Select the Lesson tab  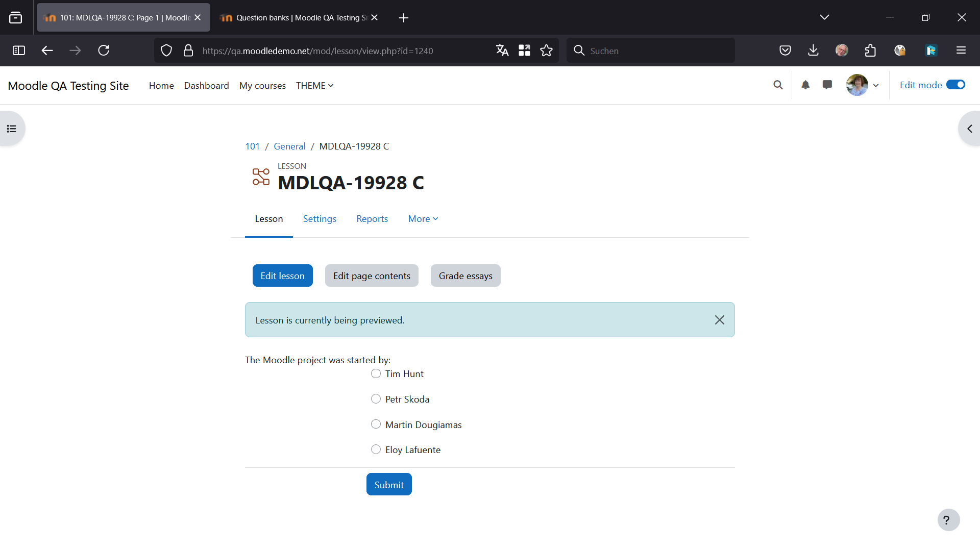[269, 218]
